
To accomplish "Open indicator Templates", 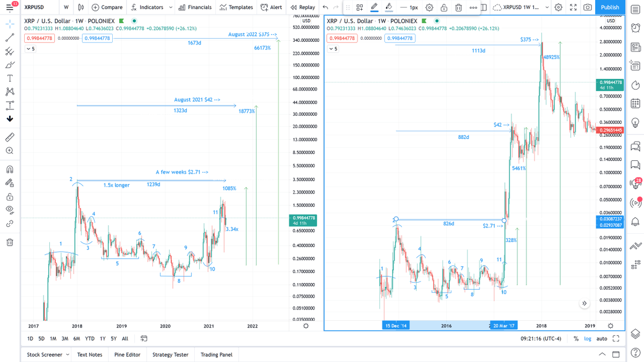I will [x=236, y=8].
